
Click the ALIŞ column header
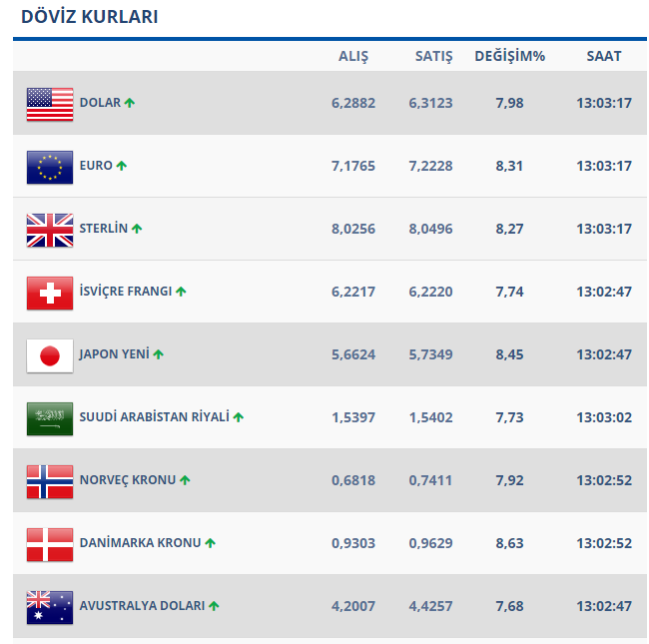[353, 57]
